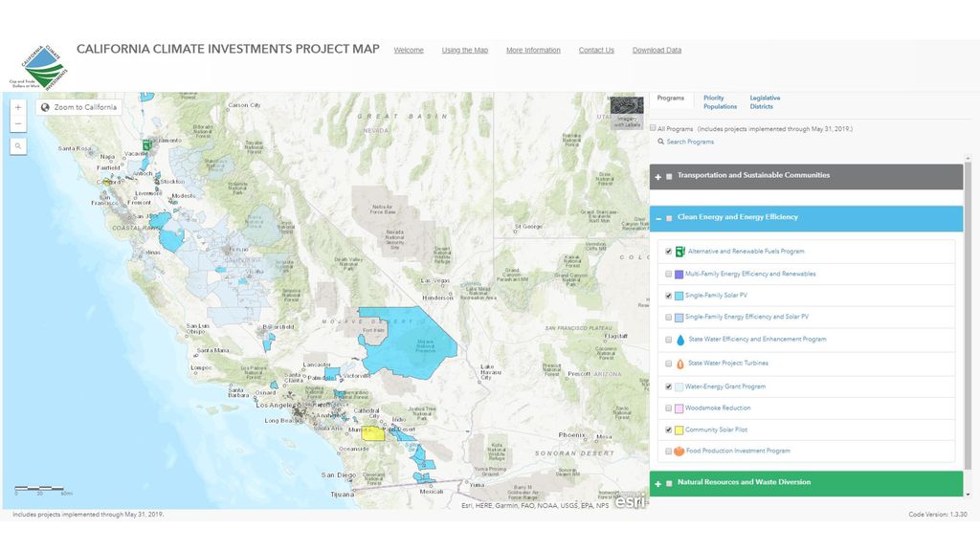The image size is (980, 551).
Task: Click the Multi-Family Energy Efficiency purple swatch
Action: pos(679,275)
